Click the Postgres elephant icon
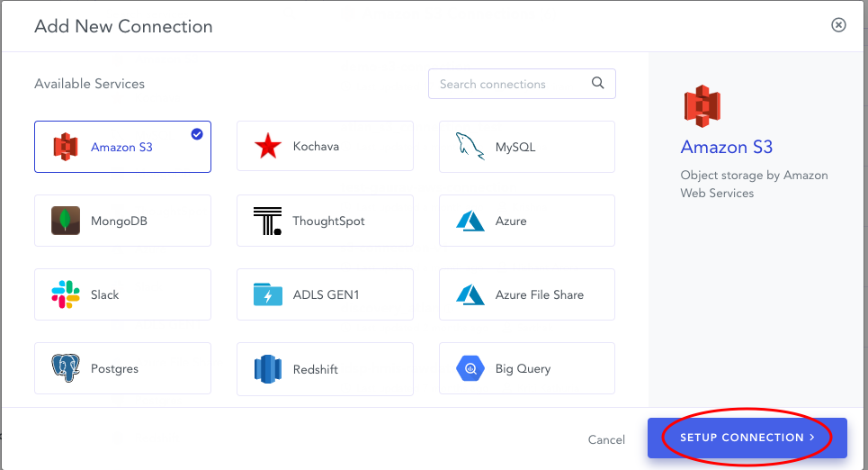Screen dimensions: 868x470 click(x=66, y=368)
